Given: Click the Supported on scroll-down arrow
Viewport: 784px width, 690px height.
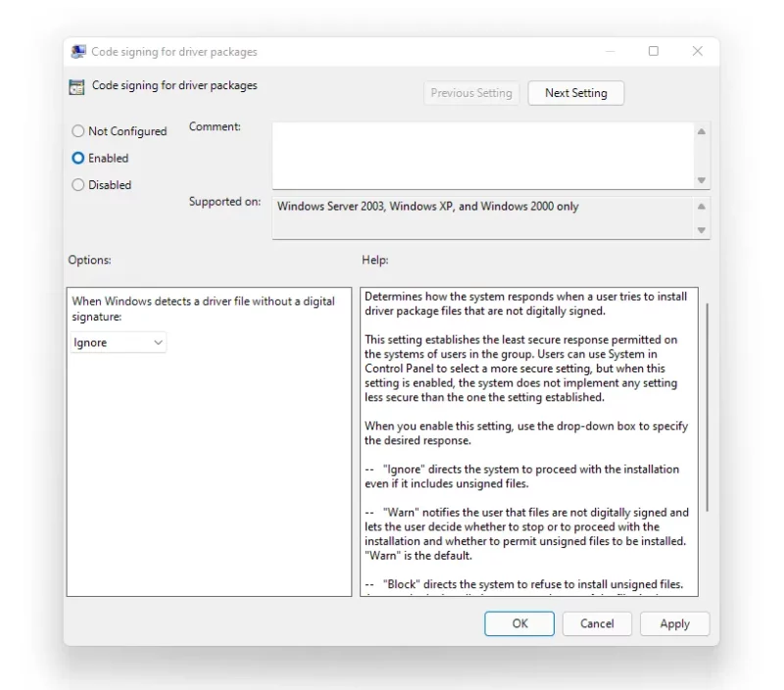Looking at the screenshot, I should 702,230.
